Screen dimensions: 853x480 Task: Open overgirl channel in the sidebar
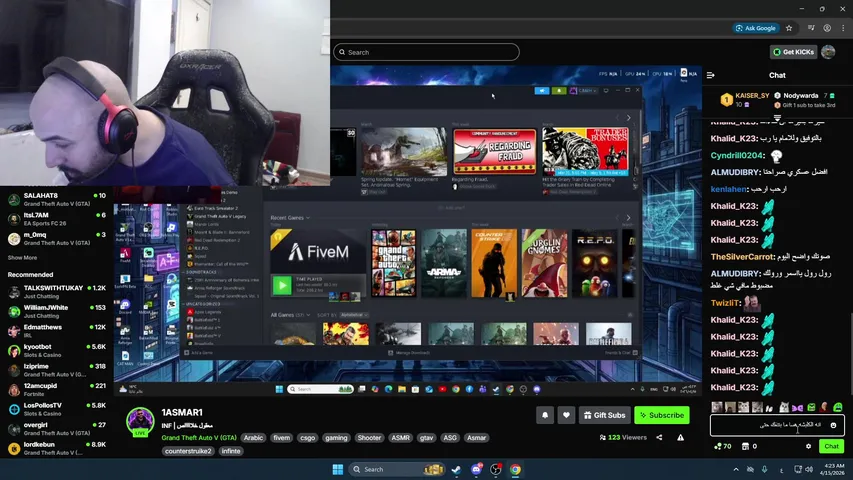click(57, 429)
